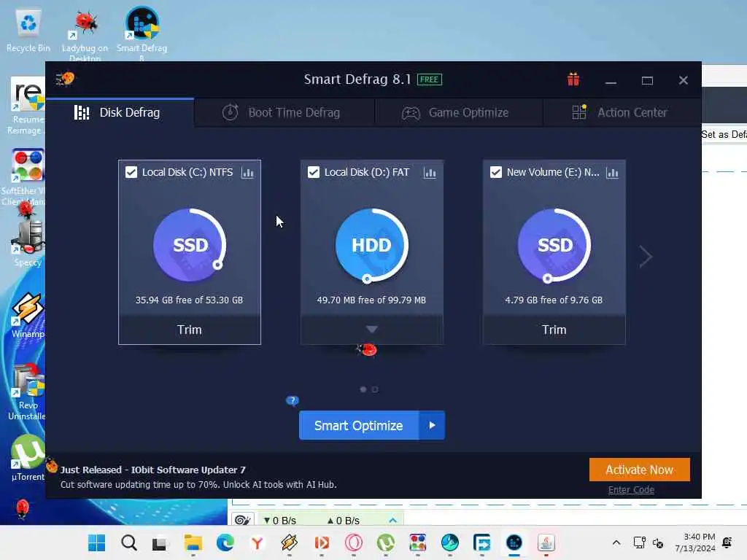Select Speccy desktop shortcut
Viewport: 747px width, 560px height.
(28, 243)
